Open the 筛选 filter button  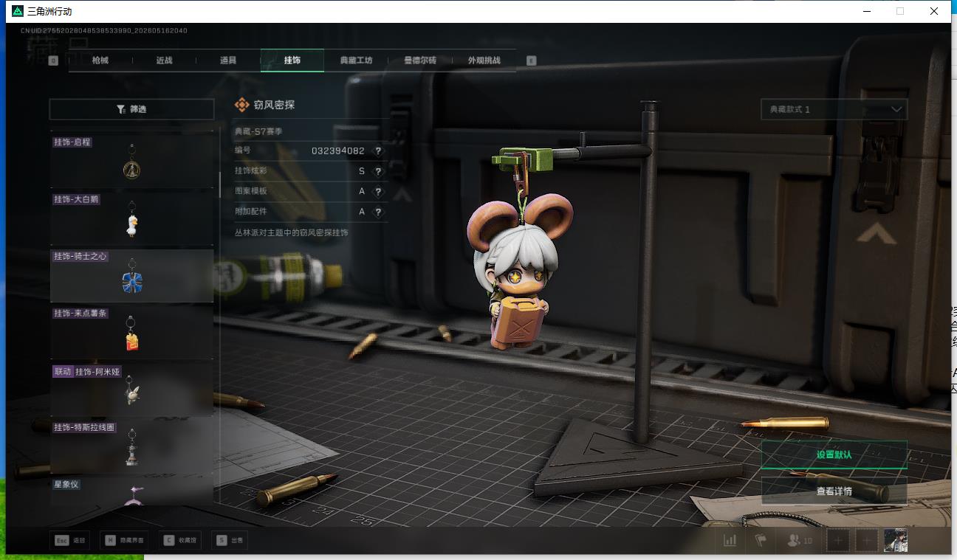(x=131, y=109)
